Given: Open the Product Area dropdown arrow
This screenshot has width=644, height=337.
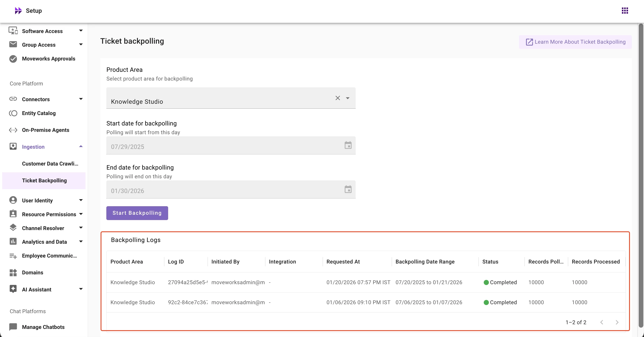Looking at the screenshot, I should (348, 98).
